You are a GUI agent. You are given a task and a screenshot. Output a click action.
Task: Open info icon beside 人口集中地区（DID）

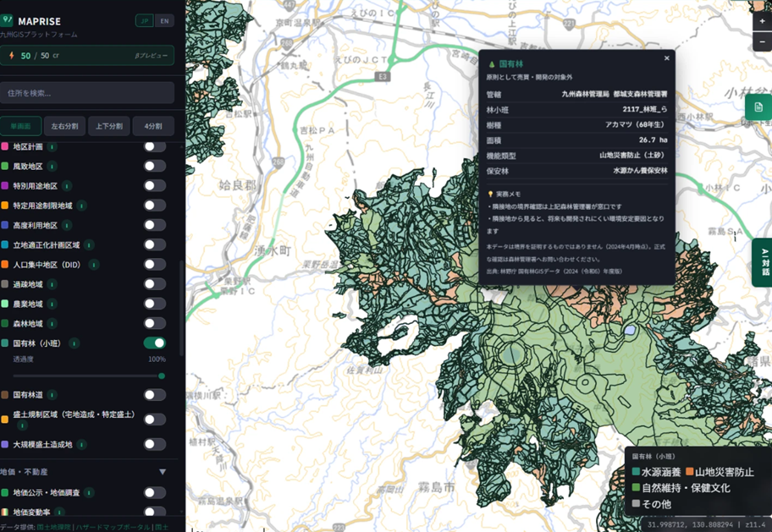coord(94,265)
